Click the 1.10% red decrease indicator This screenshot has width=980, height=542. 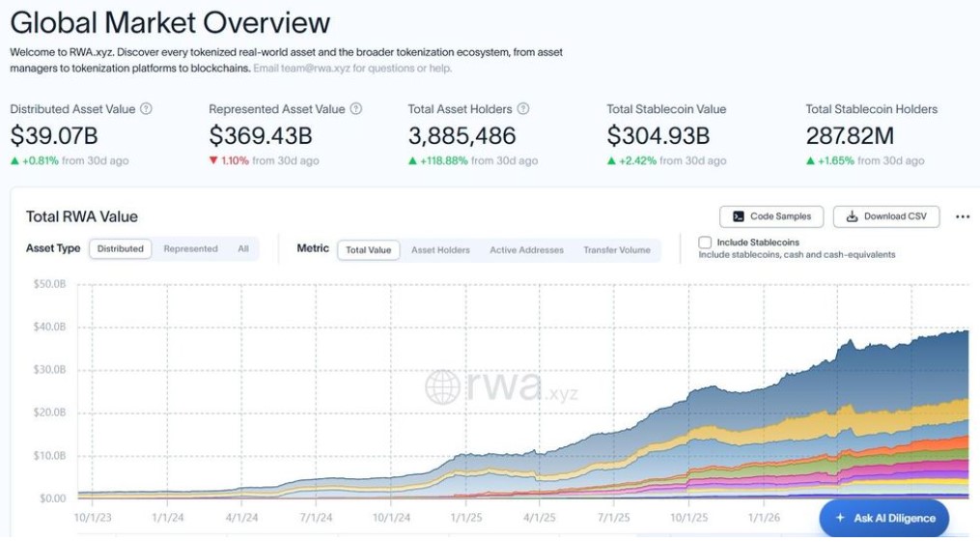point(229,160)
